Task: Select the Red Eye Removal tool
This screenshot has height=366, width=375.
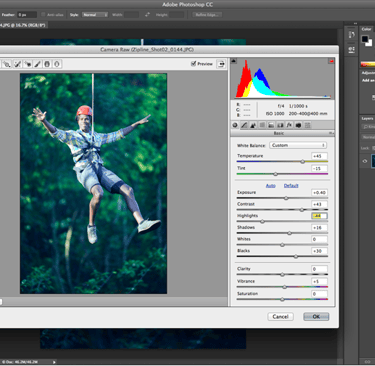Action: (28, 64)
